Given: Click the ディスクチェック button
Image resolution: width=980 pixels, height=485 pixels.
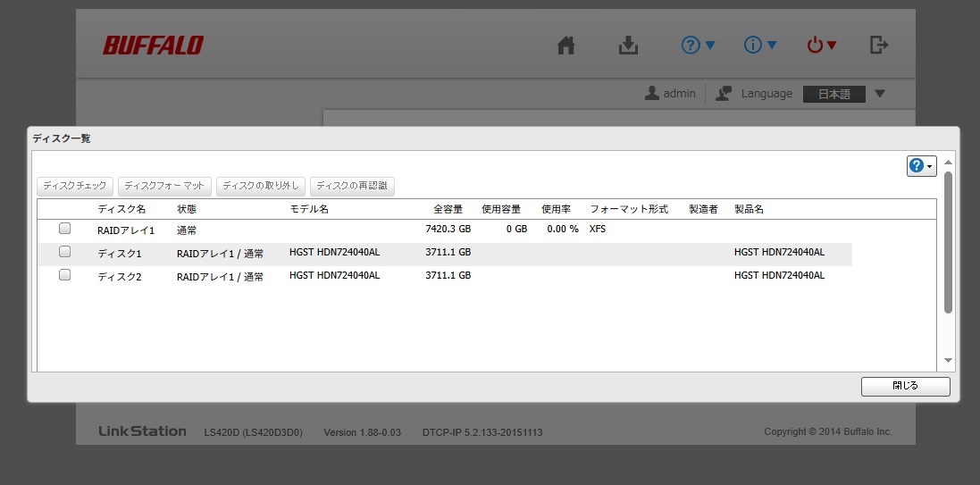Looking at the screenshot, I should (x=75, y=187).
